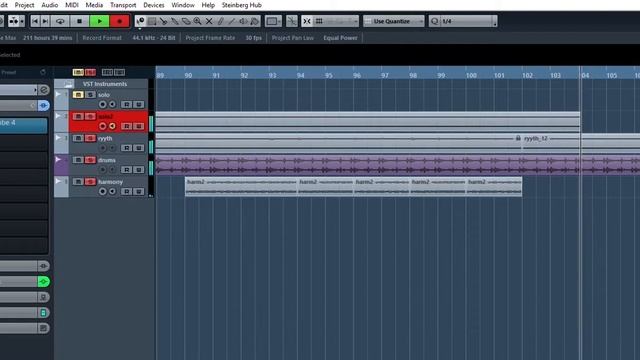
Task: Select the Erase tool
Action: tap(186, 21)
